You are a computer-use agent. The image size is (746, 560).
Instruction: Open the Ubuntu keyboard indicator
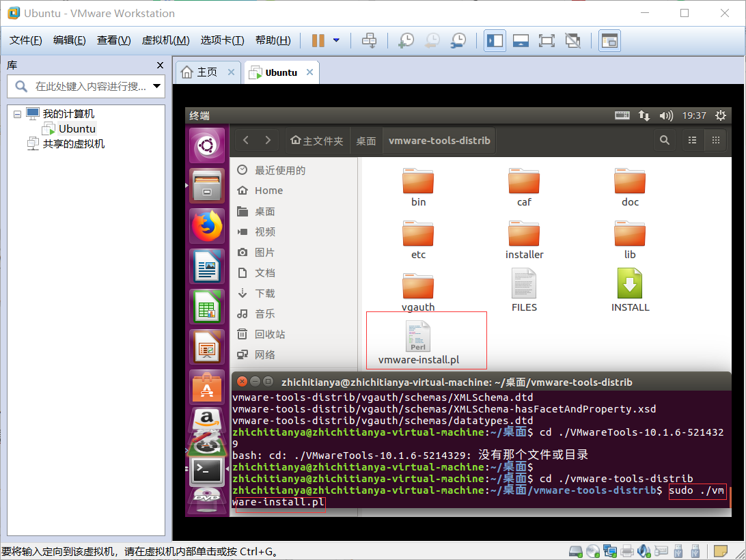(622, 115)
